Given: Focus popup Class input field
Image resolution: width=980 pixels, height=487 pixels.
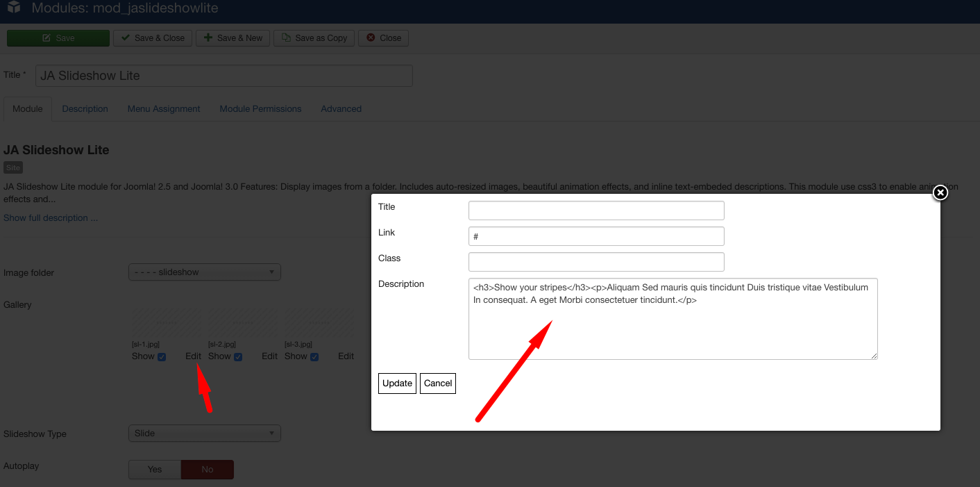Looking at the screenshot, I should click(x=596, y=262).
